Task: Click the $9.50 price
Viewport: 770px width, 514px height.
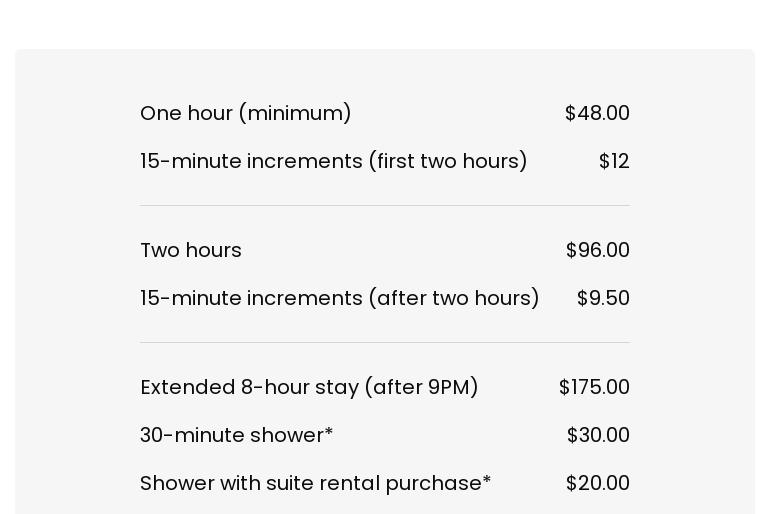Action: 603,298
